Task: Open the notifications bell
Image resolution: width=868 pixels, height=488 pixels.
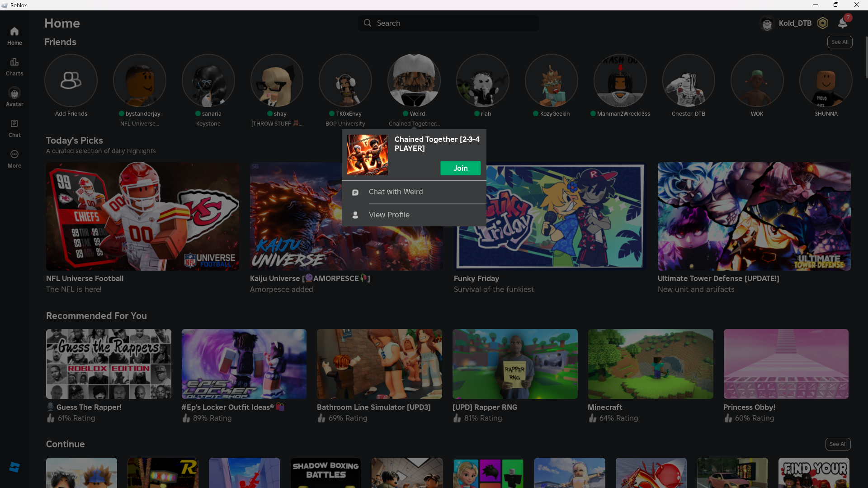Action: (843, 23)
